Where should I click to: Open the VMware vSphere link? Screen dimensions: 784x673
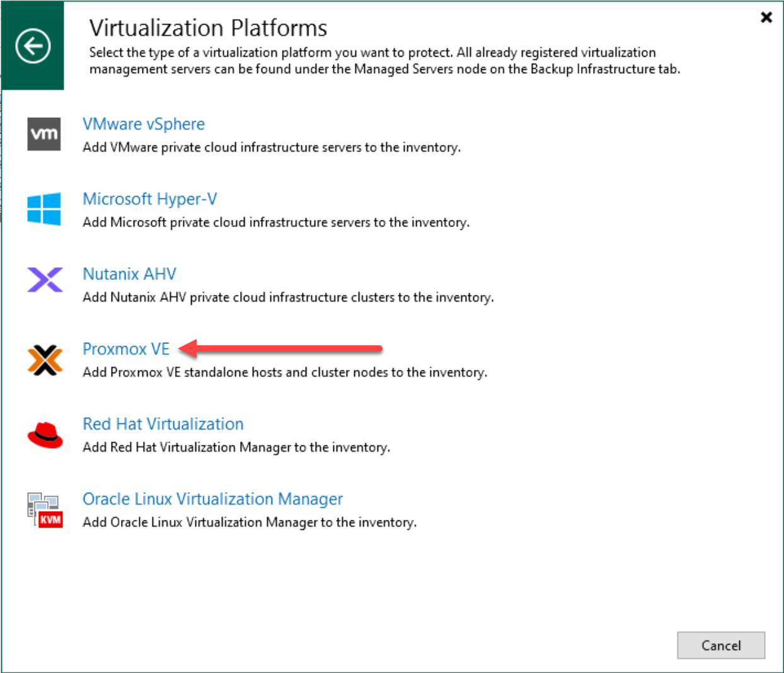[x=144, y=124]
